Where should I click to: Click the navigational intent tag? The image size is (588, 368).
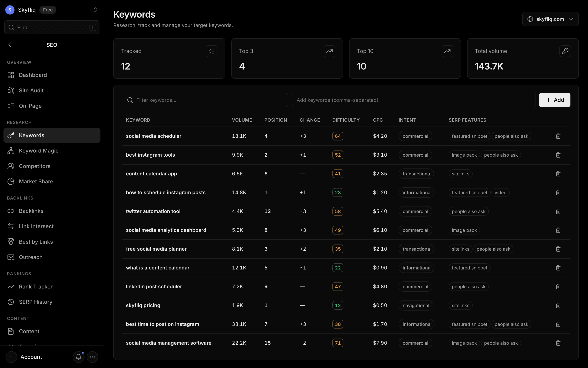pyautogui.click(x=416, y=305)
